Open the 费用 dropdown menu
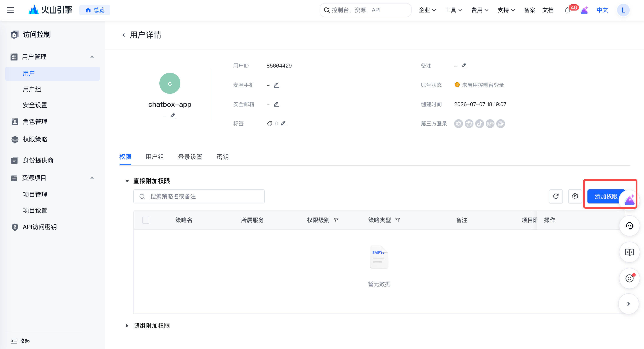 [480, 10]
